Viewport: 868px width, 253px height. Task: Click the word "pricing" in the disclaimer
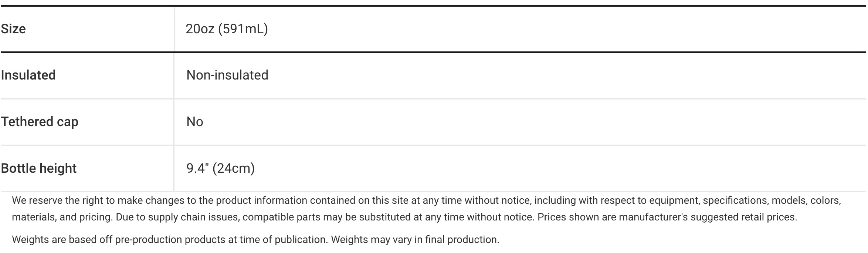pyautogui.click(x=96, y=217)
